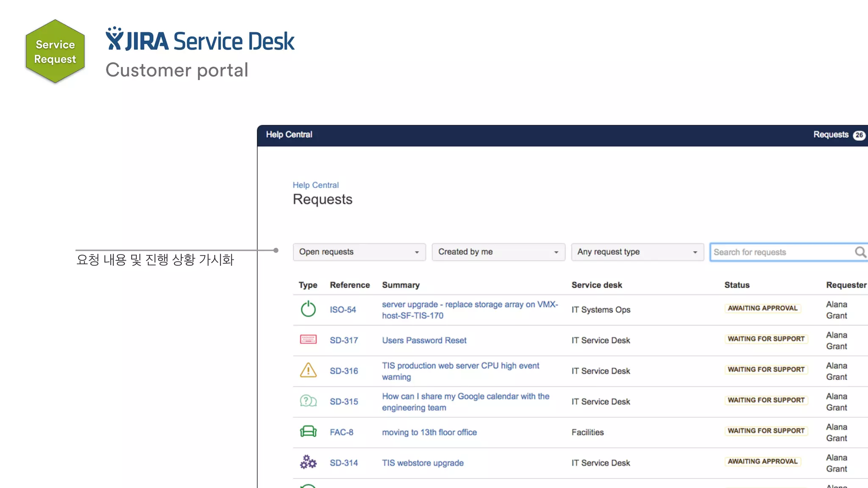The width and height of the screenshot is (868, 488).
Task: Open moving to 13th floor office request
Action: pos(429,432)
